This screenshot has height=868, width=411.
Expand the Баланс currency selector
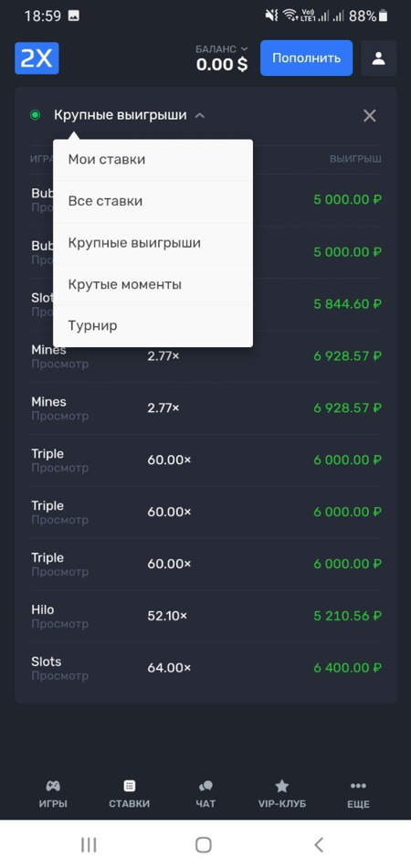click(x=222, y=58)
